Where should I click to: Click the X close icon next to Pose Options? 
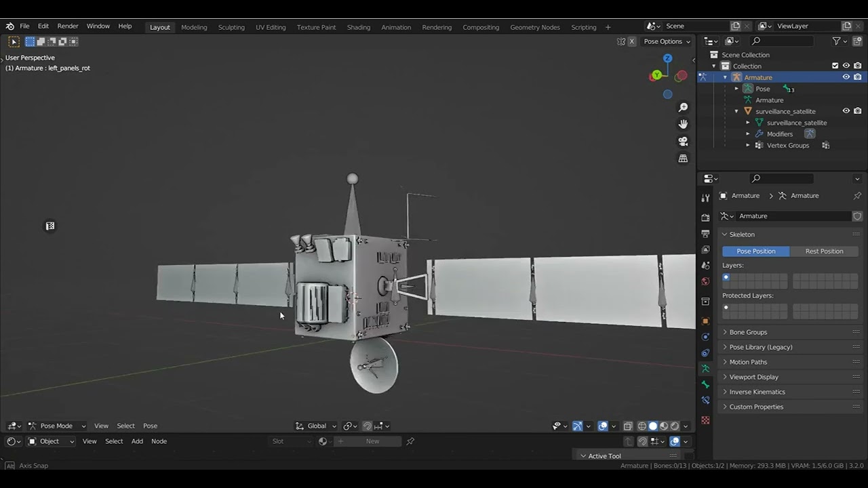tap(632, 41)
